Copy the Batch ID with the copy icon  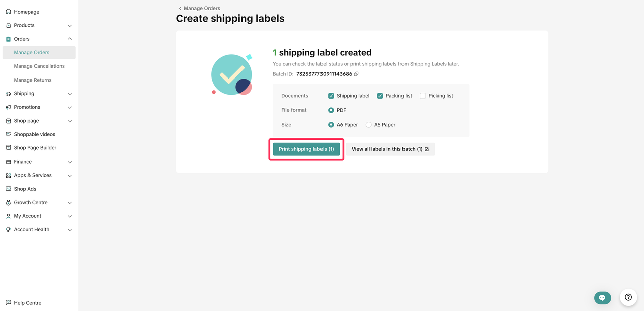pyautogui.click(x=356, y=74)
